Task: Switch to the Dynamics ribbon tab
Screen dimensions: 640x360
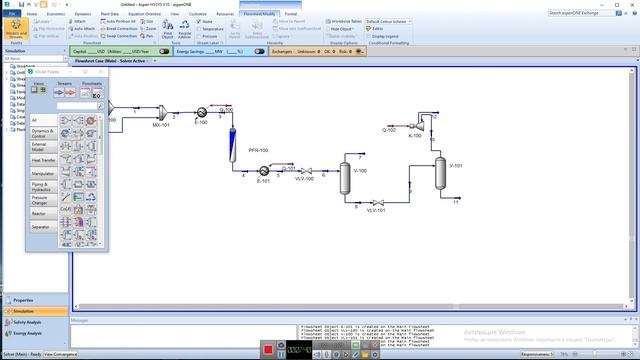Action: click(83, 14)
